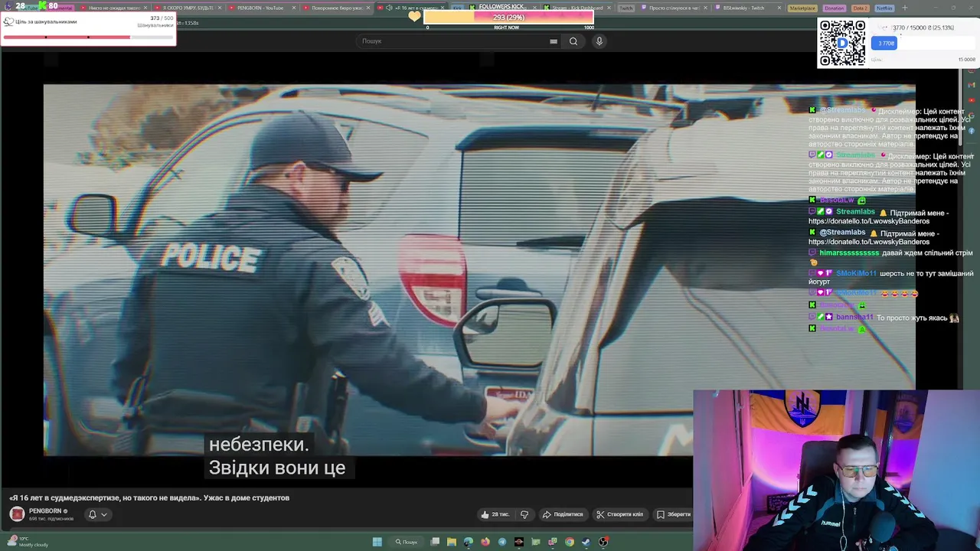The width and height of the screenshot is (980, 551).
Task: Click the dislike thumbs-down icon
Action: point(524,514)
